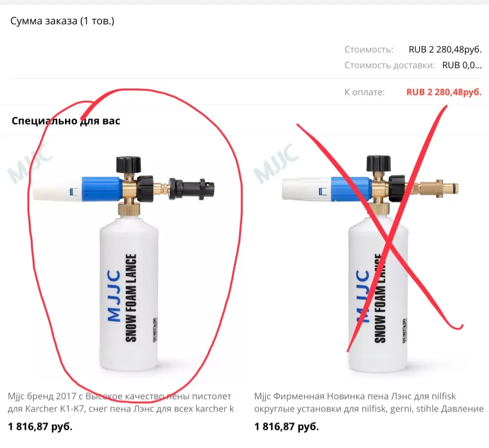Click the MJJC watermark on the right product image
489x448 pixels.
(276, 164)
